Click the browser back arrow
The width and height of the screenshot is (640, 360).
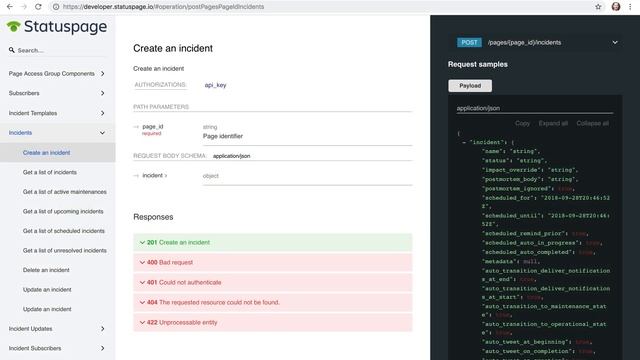pyautogui.click(x=9, y=7)
